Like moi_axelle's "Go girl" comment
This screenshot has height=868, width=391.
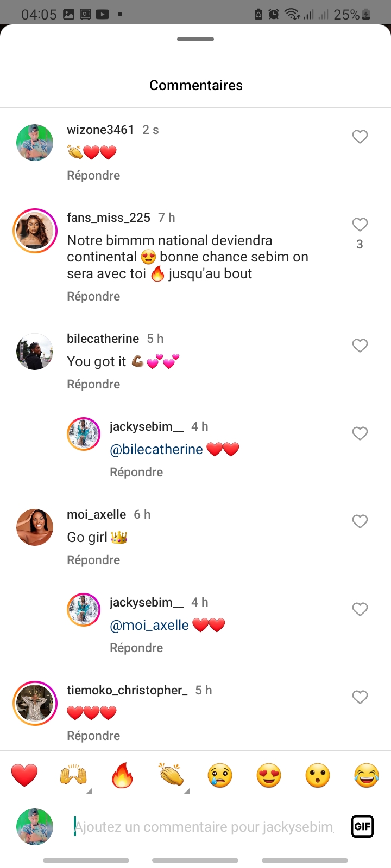click(x=360, y=521)
